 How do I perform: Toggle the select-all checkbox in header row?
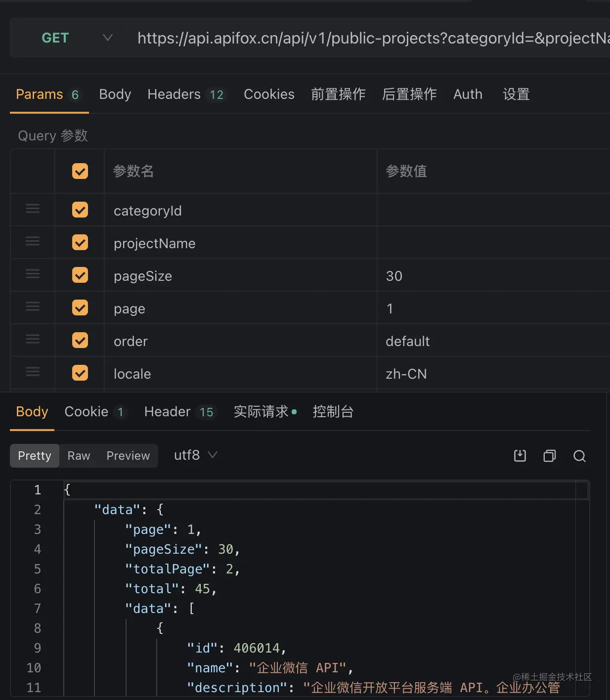(79, 171)
